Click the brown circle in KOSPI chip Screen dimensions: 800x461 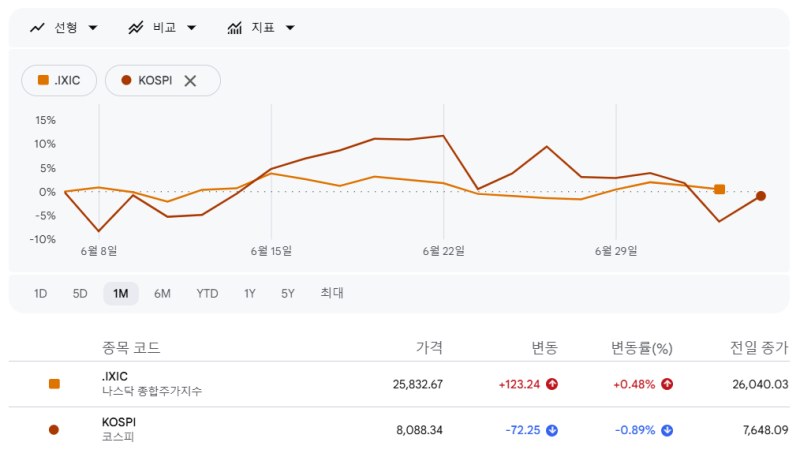[127, 80]
